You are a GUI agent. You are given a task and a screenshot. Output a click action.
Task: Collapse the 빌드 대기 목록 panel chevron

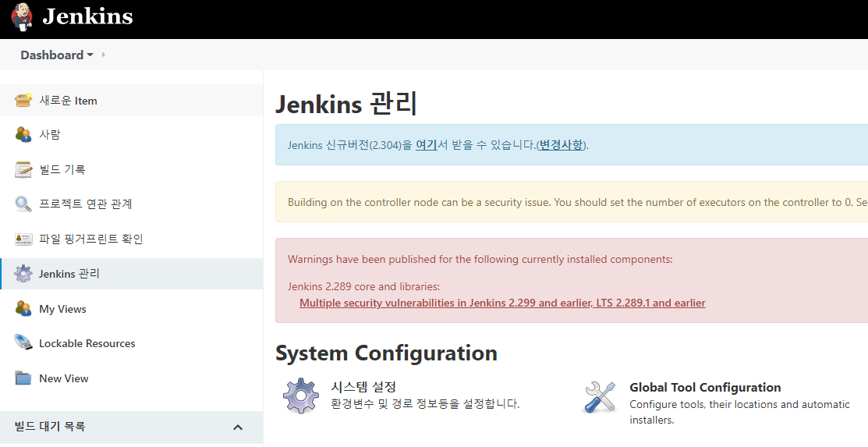click(238, 427)
